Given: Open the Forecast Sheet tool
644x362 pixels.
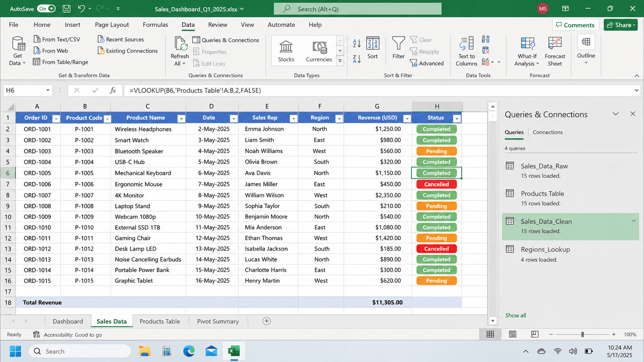Looking at the screenshot, I should (555, 51).
